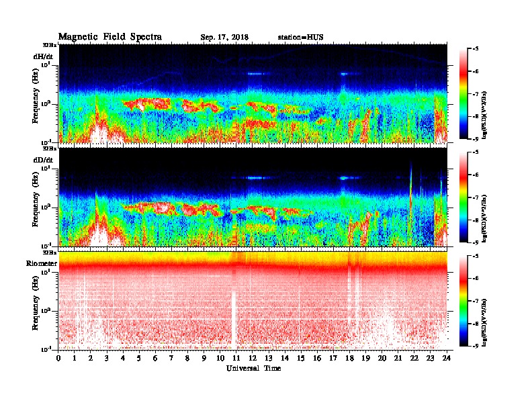
Task: Click hour "2" on the Universal Time axis
Action: [x=91, y=358]
